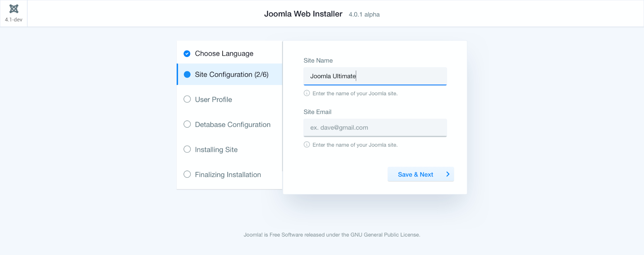The width and height of the screenshot is (644, 255).
Task: Open the Site Configuration (2/6) step
Action: click(x=229, y=74)
